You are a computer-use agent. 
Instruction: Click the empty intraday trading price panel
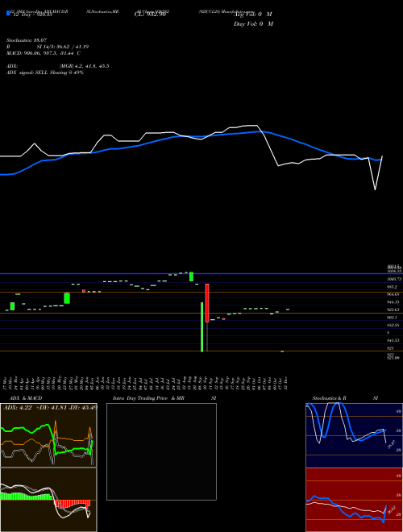[161, 451]
